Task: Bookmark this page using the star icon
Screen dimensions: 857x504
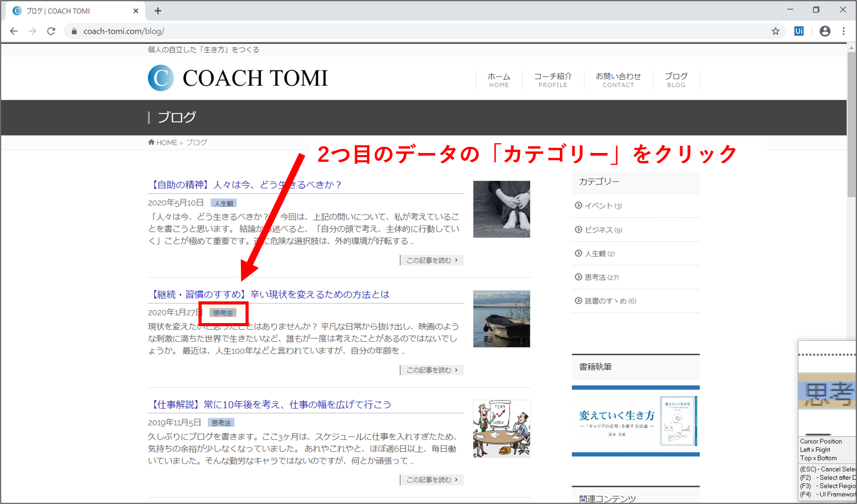Action: [x=775, y=31]
